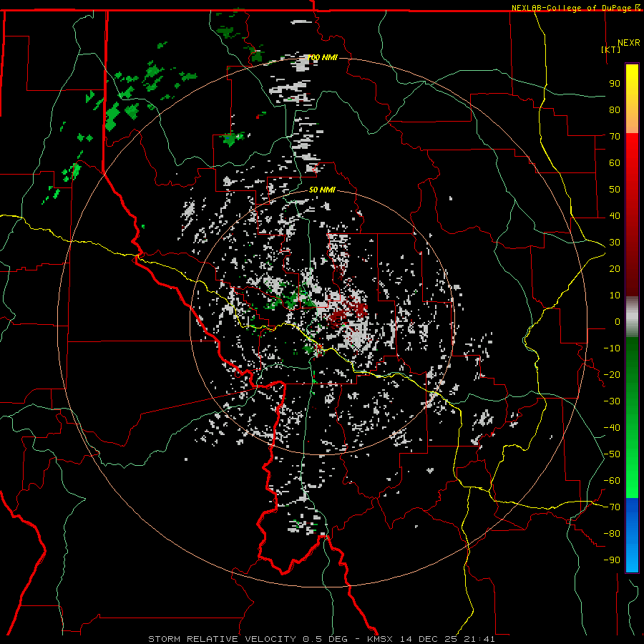Image resolution: width=644 pixels, height=644 pixels.
Task: Click the 60 value on the velocity scale
Action: pos(615,163)
